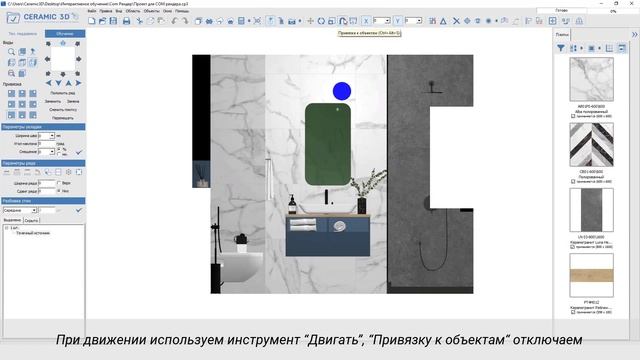Click the Ширина ряда input field

point(47,183)
